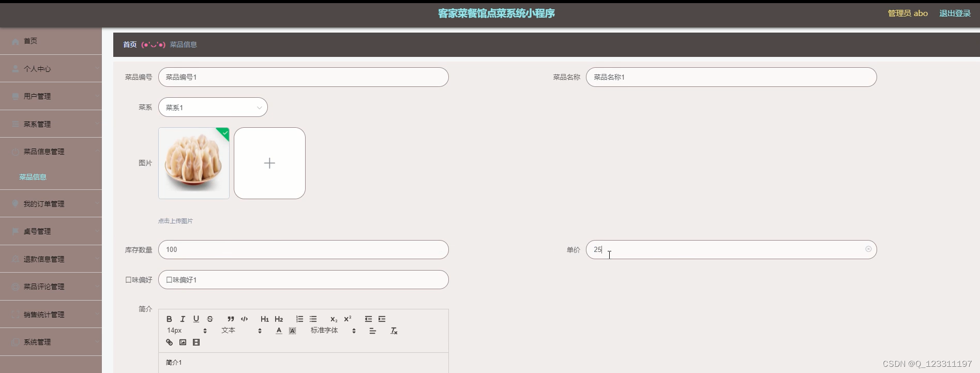Expand 菜品评论管理 sidebar menu
The height and width of the screenshot is (373, 980).
[x=51, y=287]
